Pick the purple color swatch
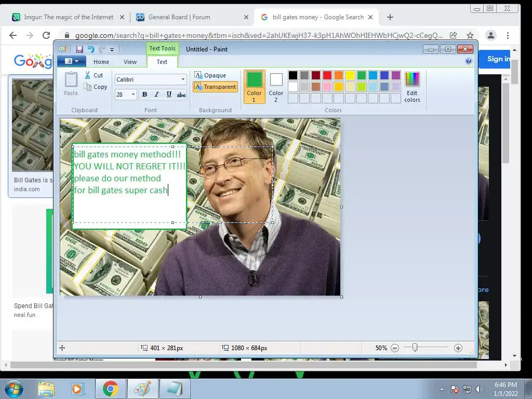The height and width of the screenshot is (399, 532). pyautogui.click(x=395, y=75)
